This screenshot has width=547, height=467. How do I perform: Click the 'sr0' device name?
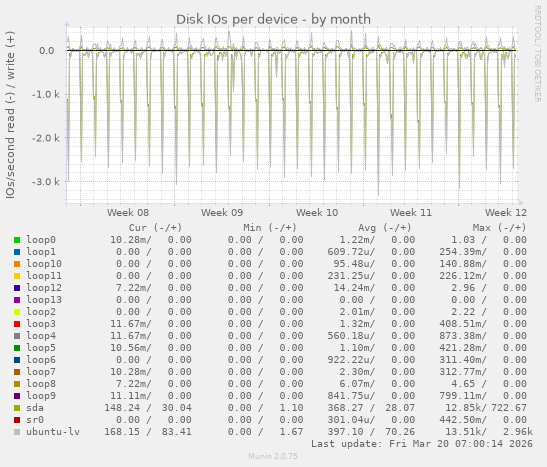tap(35, 420)
